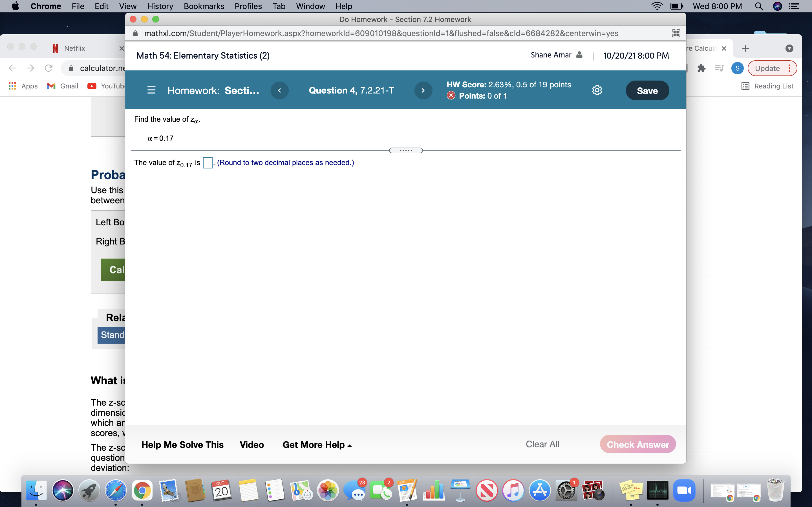Click Help Me Solve This link
The image size is (812, 507).
182,444
